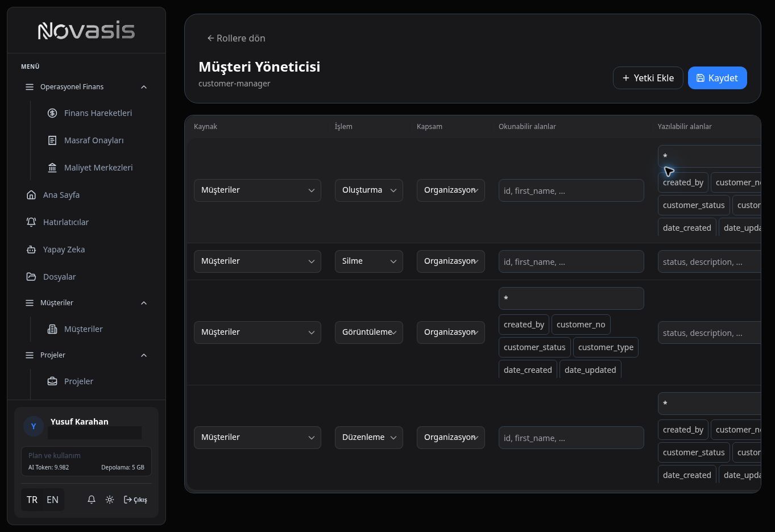The image size is (775, 532).
Task: Click writable fields input in Silme row
Action: pyautogui.click(x=709, y=261)
